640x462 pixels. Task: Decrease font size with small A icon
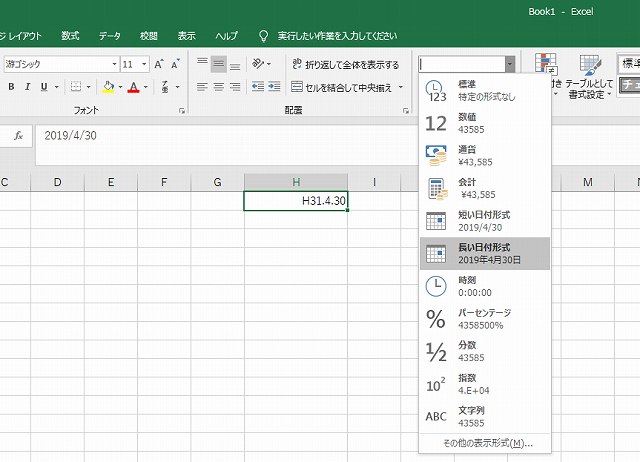(176, 64)
